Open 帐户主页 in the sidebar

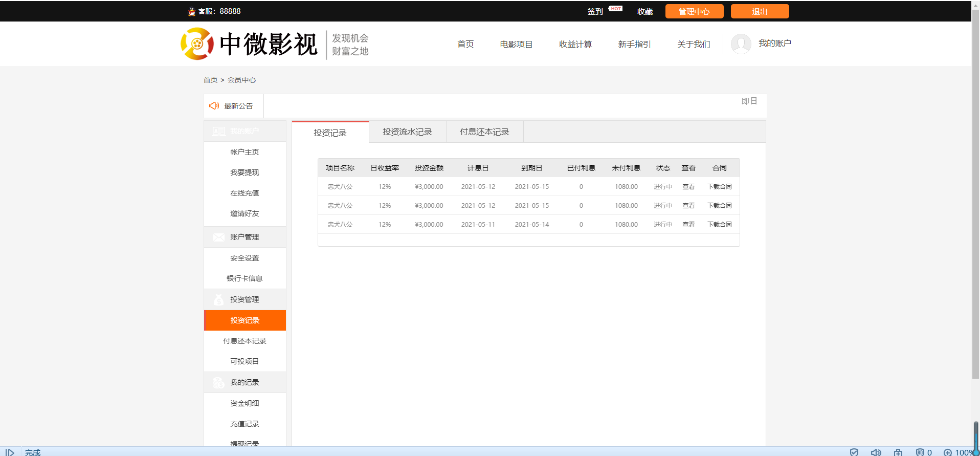pos(245,152)
